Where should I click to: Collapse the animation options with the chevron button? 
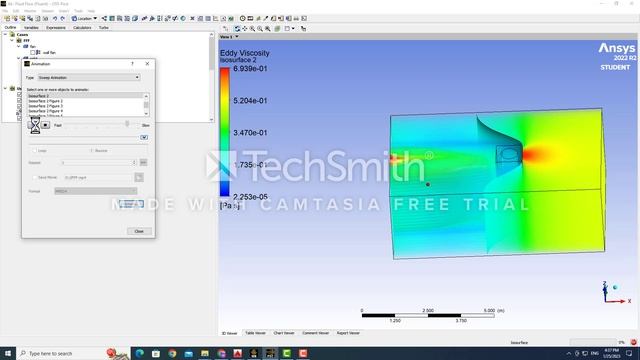[144, 137]
